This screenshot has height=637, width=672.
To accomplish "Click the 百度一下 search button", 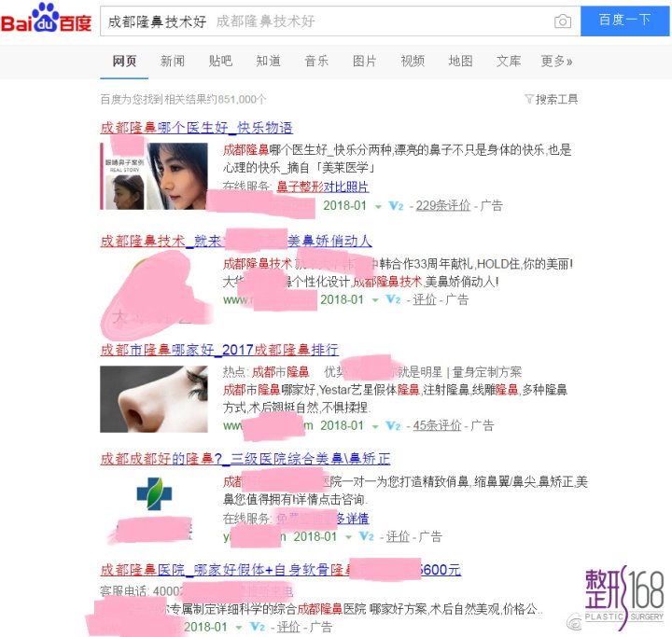I will click(x=624, y=21).
